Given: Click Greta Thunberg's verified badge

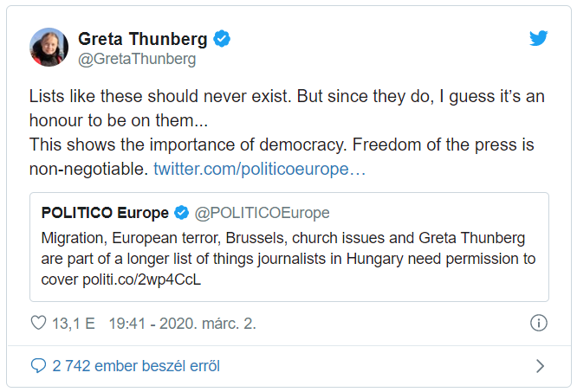Looking at the screenshot, I should [x=223, y=39].
